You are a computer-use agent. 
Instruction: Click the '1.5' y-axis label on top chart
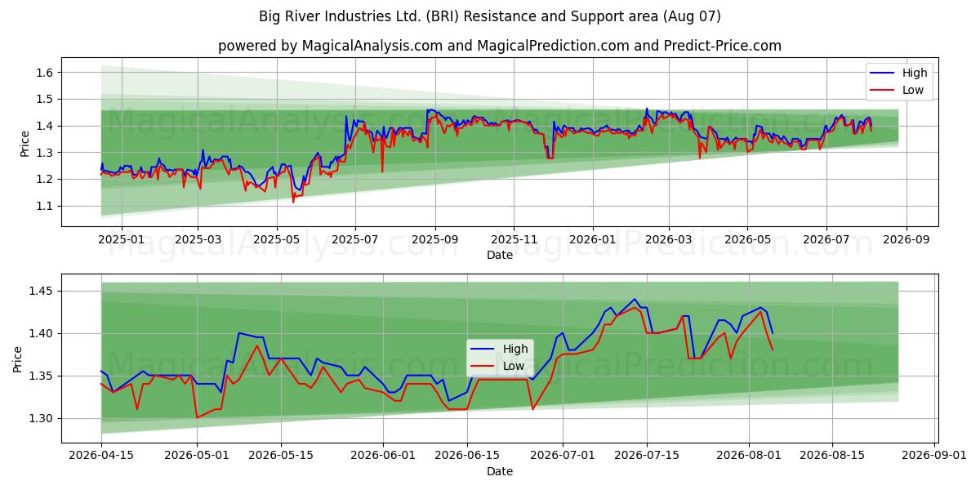(x=46, y=100)
